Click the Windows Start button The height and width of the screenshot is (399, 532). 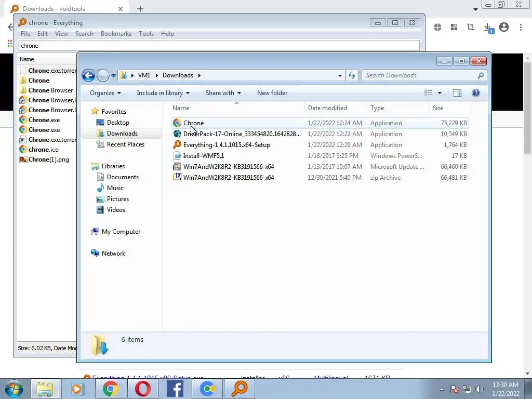point(14,389)
